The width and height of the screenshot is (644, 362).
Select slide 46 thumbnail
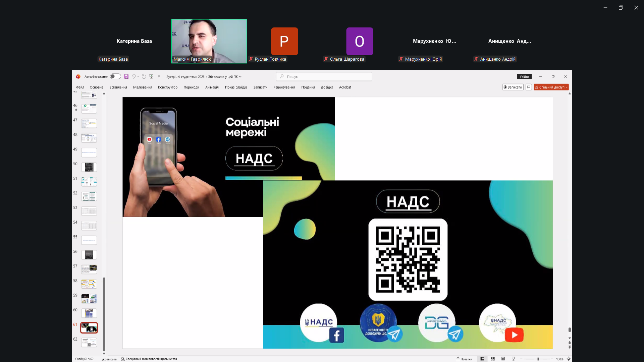[89, 109]
